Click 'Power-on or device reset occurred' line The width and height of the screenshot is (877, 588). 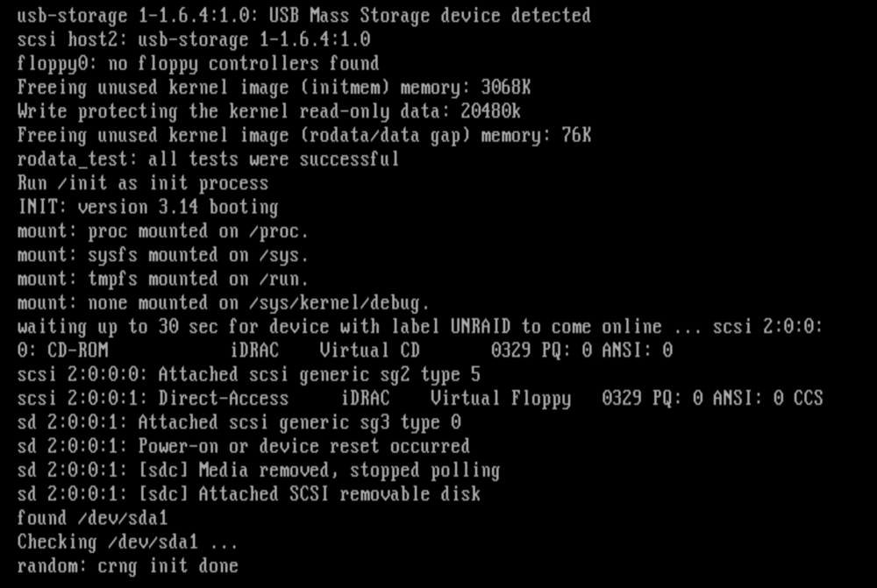243,448
